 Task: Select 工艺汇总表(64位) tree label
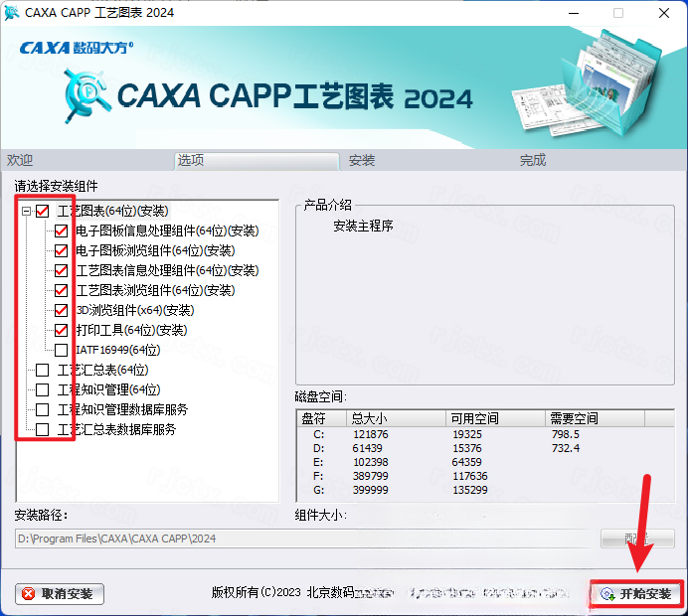click(103, 370)
